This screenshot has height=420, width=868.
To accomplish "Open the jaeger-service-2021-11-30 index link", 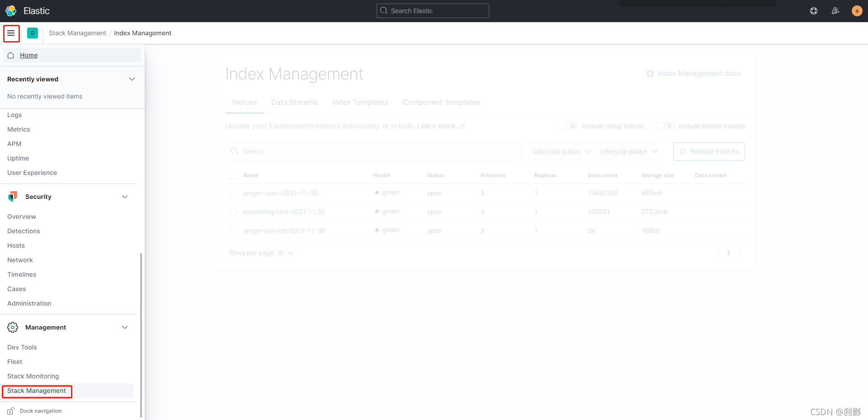I will tap(284, 231).
